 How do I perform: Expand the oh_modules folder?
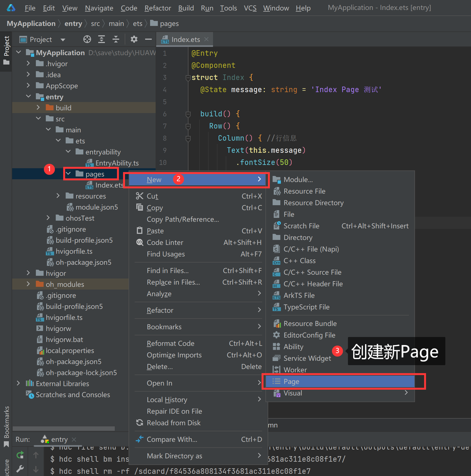coord(28,284)
